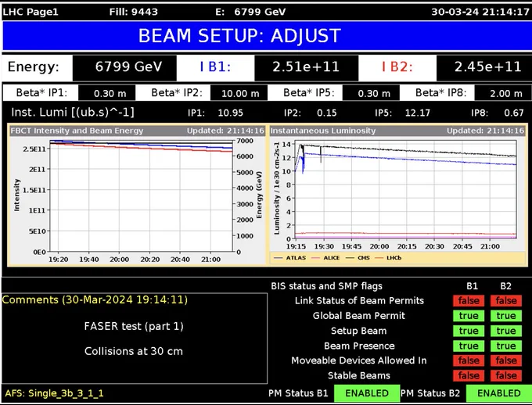
Task: Select the Fill: 9443 header value
Action: (133, 12)
